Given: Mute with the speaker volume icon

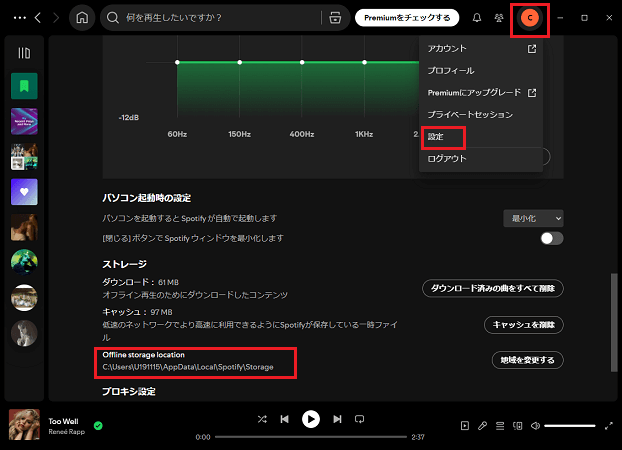Looking at the screenshot, I should coord(535,426).
